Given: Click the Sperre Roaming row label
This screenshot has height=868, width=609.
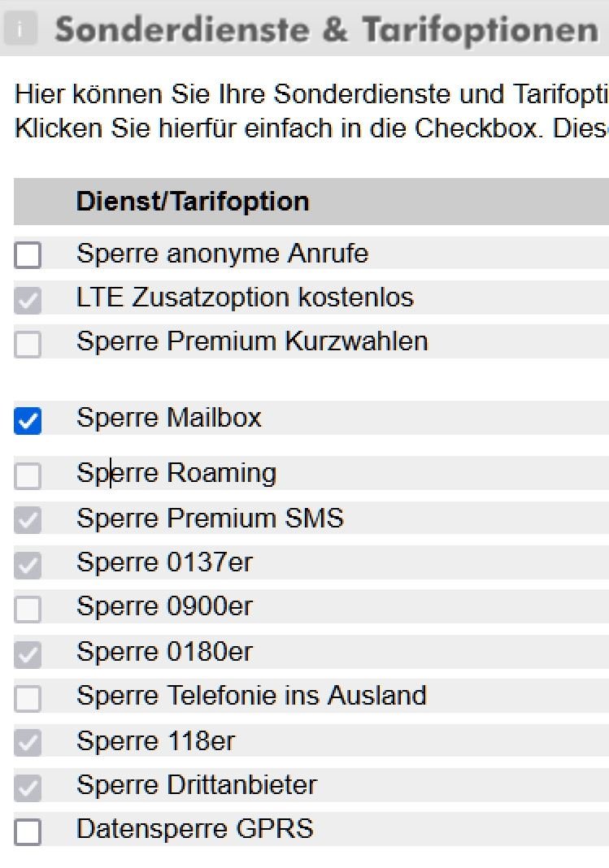Looking at the screenshot, I should pos(176,473).
